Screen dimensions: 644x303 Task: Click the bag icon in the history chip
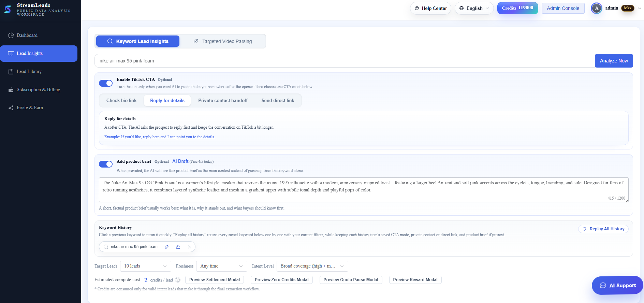pyautogui.click(x=178, y=247)
